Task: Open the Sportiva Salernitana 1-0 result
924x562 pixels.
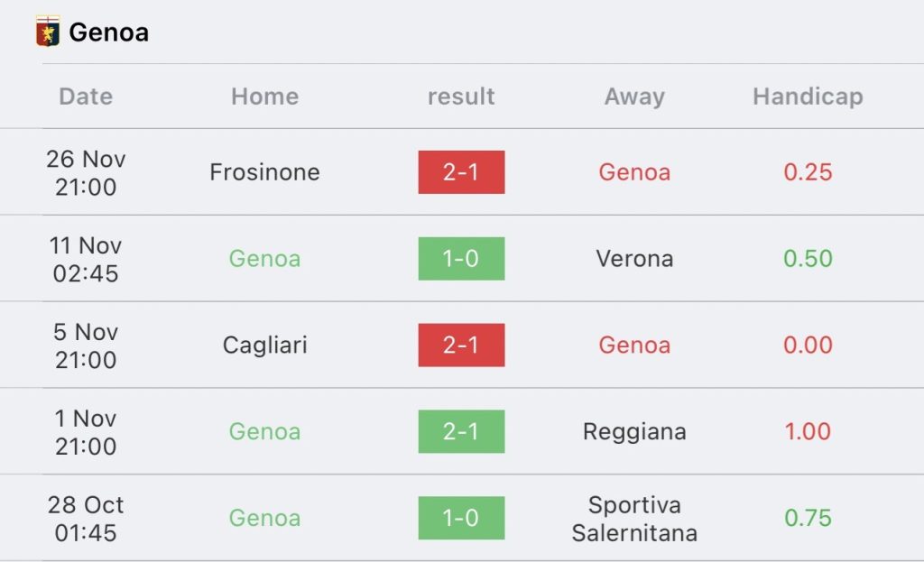Action: 461,518
